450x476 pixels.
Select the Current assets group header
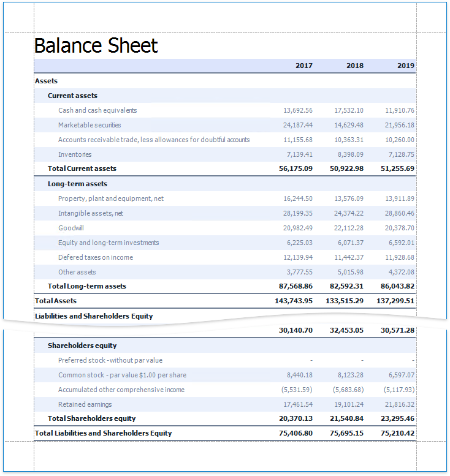pos(72,96)
